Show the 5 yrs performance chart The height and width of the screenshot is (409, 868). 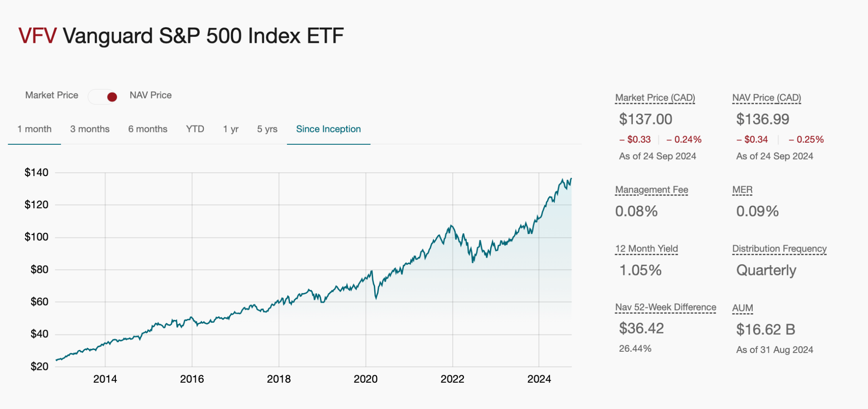(x=267, y=129)
